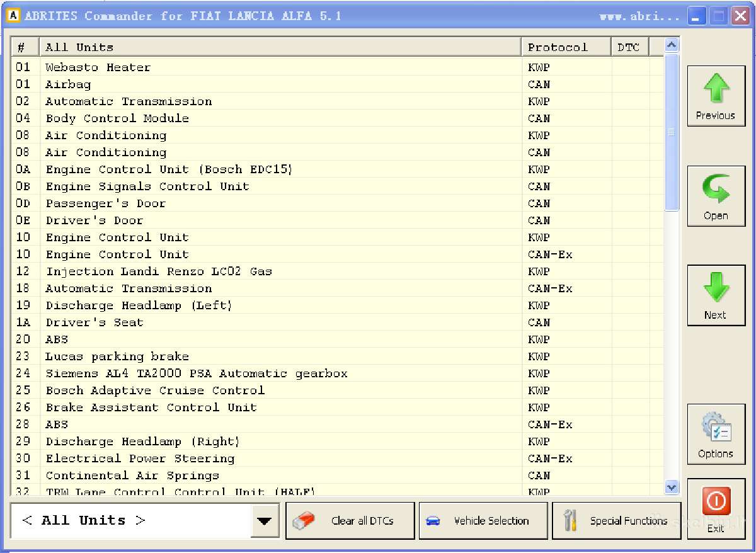Screen dimensions: 756x553
Task: Select Discharge Headlamp (Right) row
Action: (338, 442)
